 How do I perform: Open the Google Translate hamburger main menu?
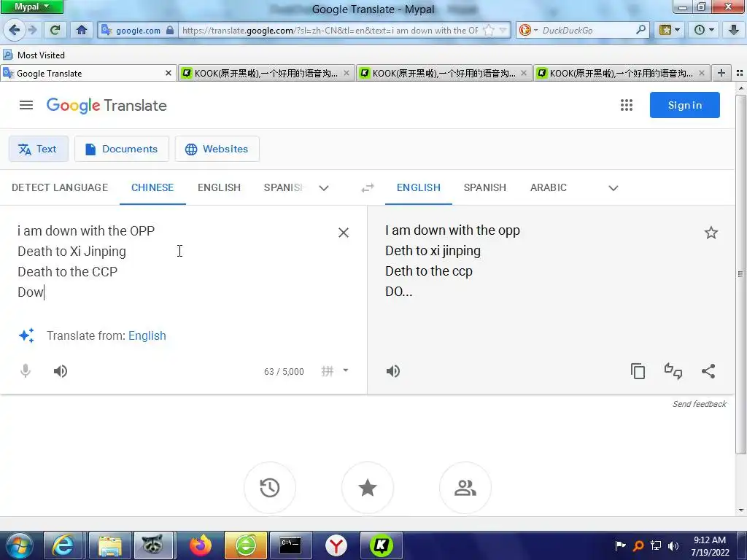[x=26, y=105]
